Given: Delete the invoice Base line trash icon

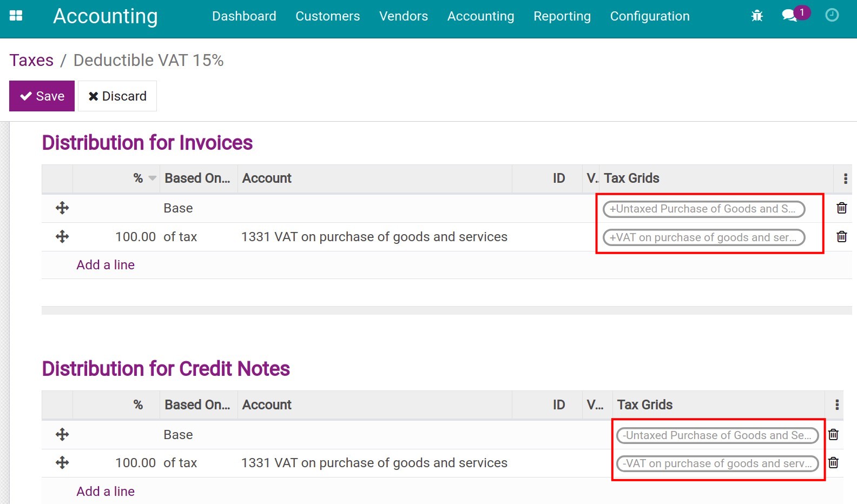Looking at the screenshot, I should click(x=842, y=208).
